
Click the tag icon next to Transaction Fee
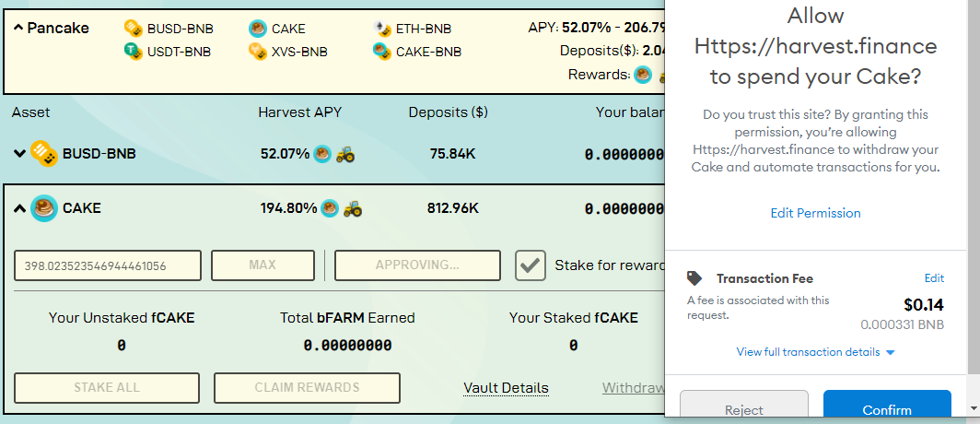(x=694, y=278)
